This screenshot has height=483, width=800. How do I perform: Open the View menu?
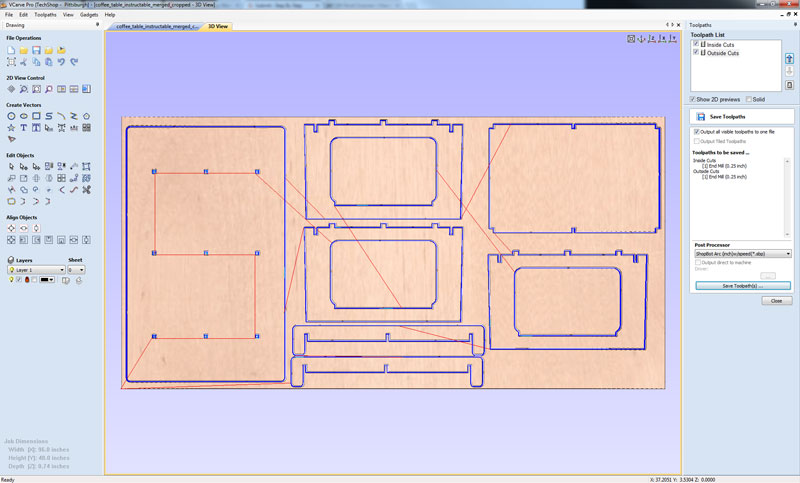(68, 15)
